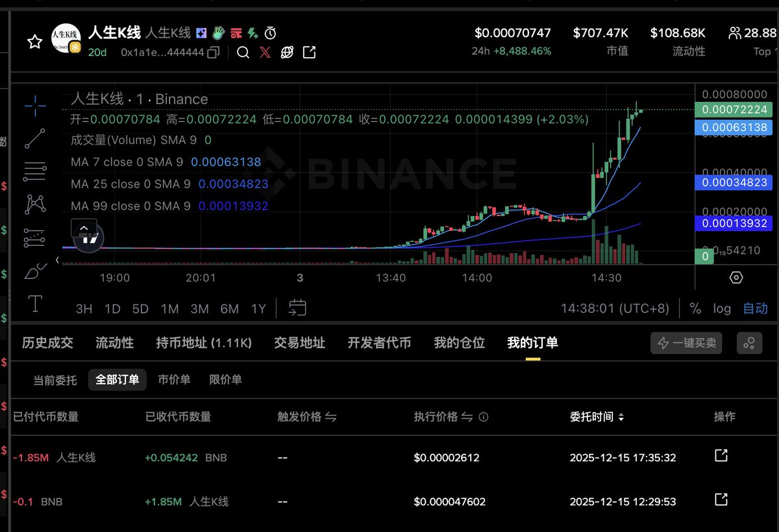The image size is (779, 532).
Task: Select the trend line drawing tool
Action: tap(35, 138)
